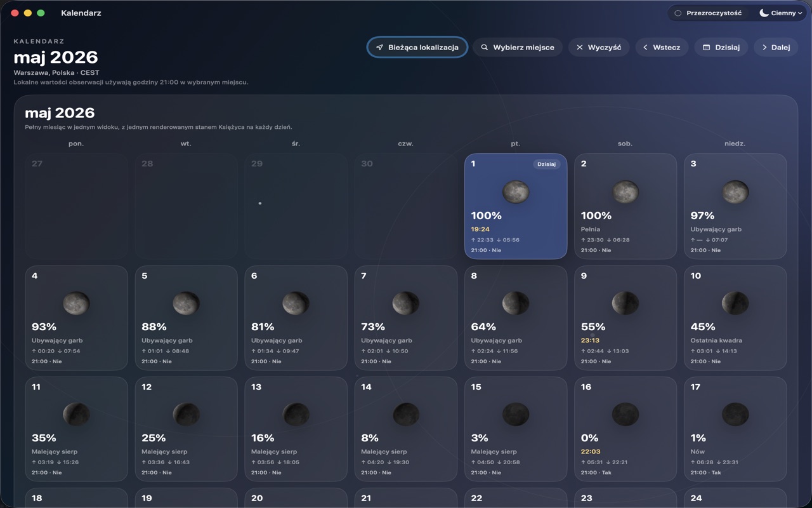Image resolution: width=812 pixels, height=508 pixels.
Task: Click the left chevron in Wstecz
Action: (x=645, y=47)
